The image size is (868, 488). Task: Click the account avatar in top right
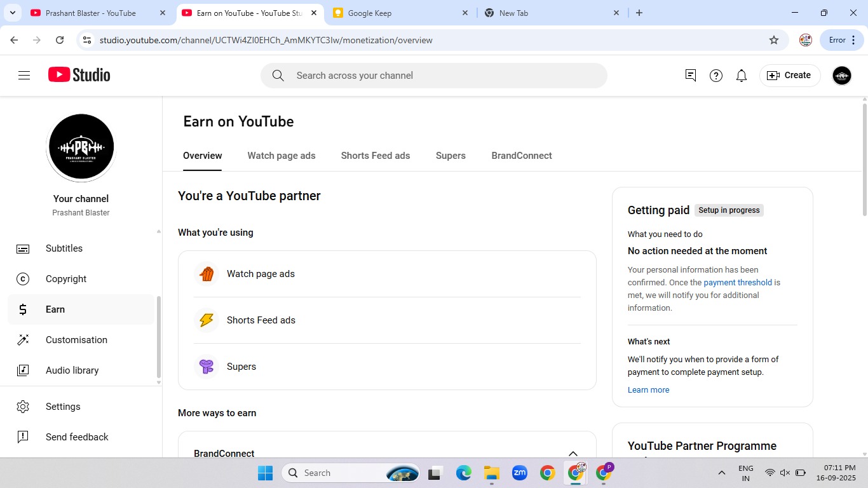[x=841, y=76]
